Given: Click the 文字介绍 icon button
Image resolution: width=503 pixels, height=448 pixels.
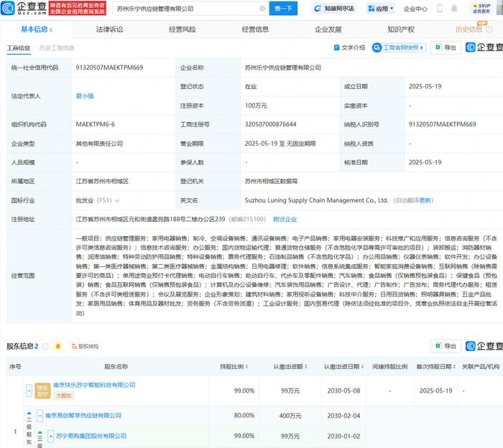Looking at the screenshot, I should tap(349, 48).
